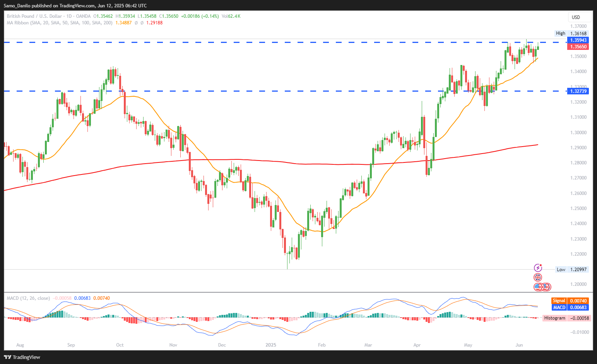Click the British Pound / U.S. Dollar symbol title
The height and width of the screenshot is (364, 597).
34,16
